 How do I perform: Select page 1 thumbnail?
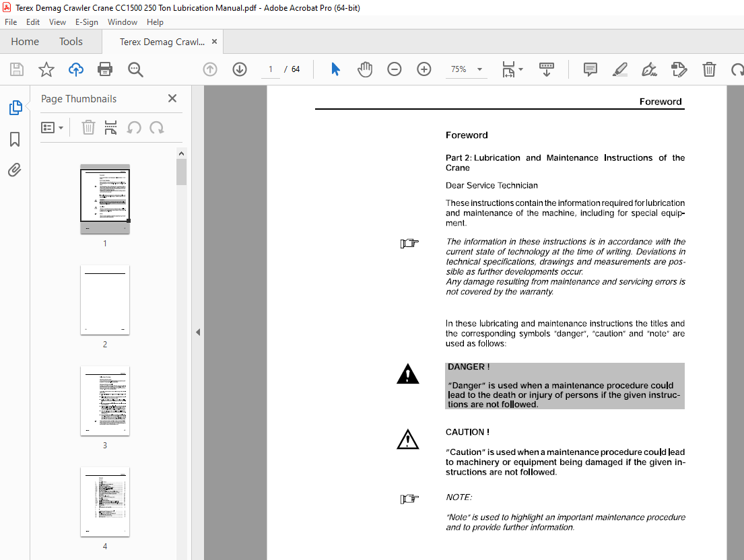tap(105, 199)
